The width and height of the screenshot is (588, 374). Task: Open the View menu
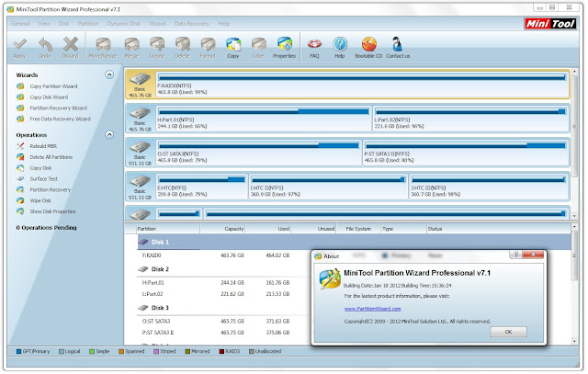click(x=44, y=24)
